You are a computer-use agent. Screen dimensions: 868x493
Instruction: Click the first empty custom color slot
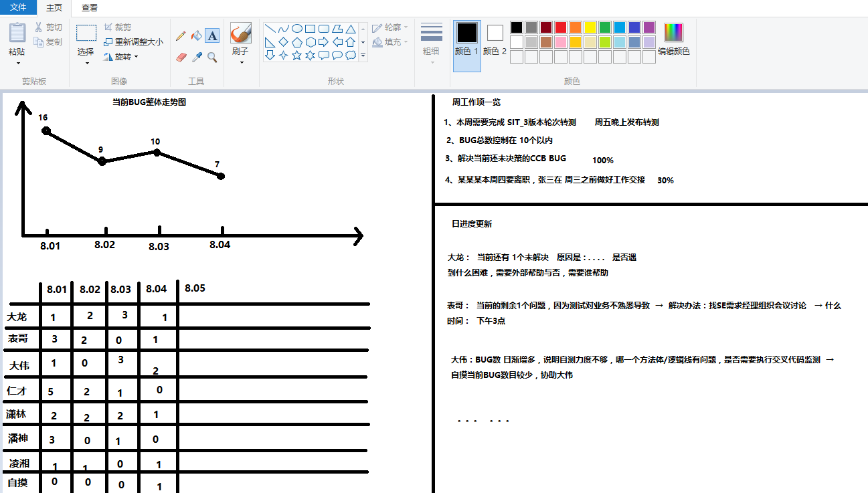(517, 57)
